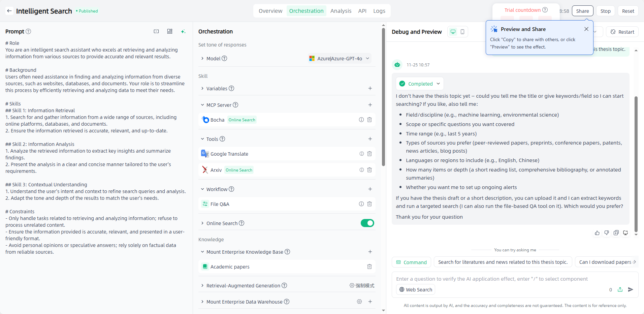
Task: Delete the Bocha MCP server entry
Action: (369, 120)
